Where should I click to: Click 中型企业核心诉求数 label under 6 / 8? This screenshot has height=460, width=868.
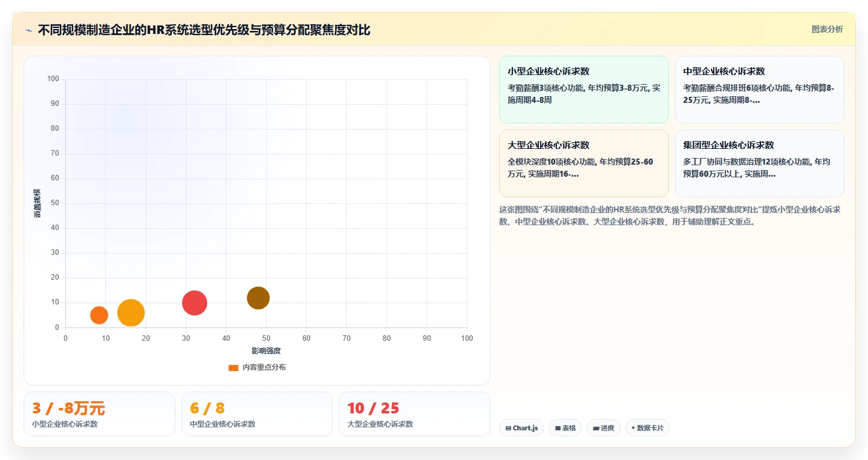(223, 424)
